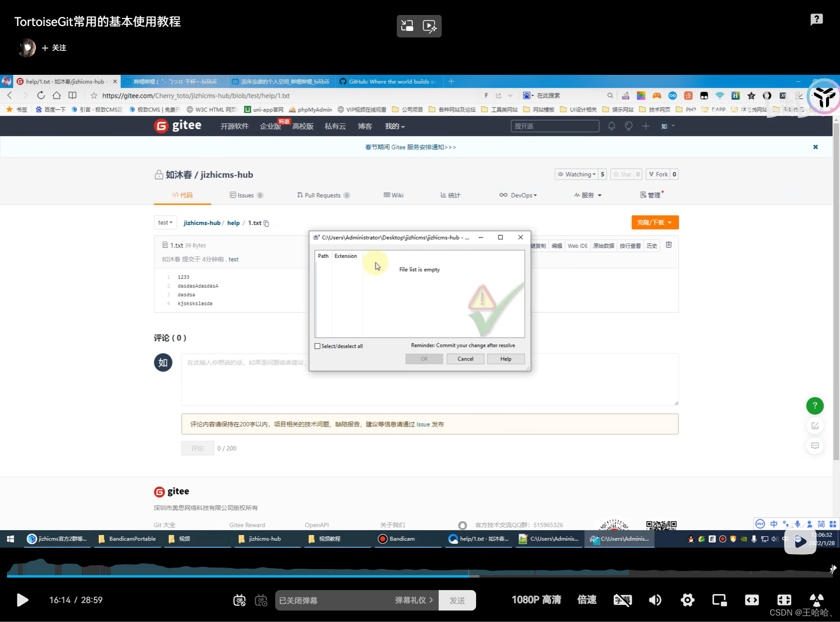The height and width of the screenshot is (622, 840).
Task: Click the green question help bubble
Action: coord(815,406)
